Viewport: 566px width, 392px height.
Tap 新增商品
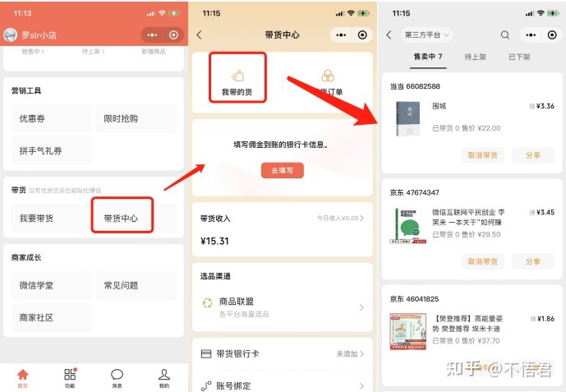click(x=154, y=52)
